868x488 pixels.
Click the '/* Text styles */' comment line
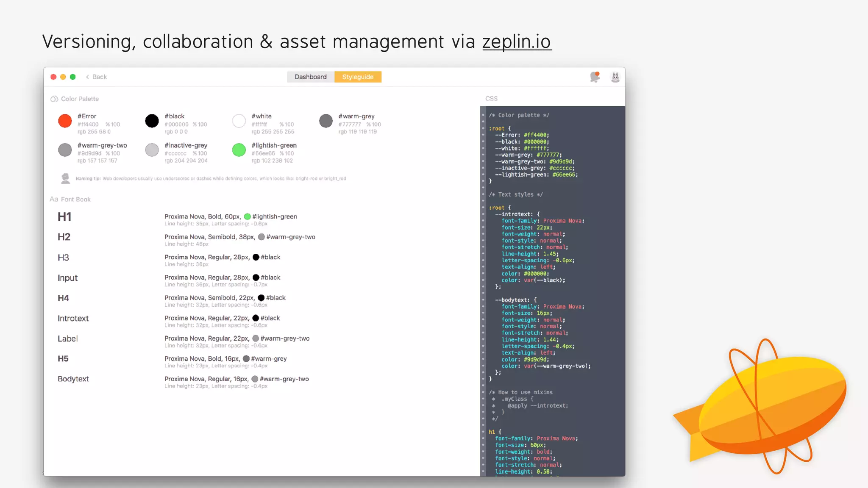pyautogui.click(x=516, y=194)
